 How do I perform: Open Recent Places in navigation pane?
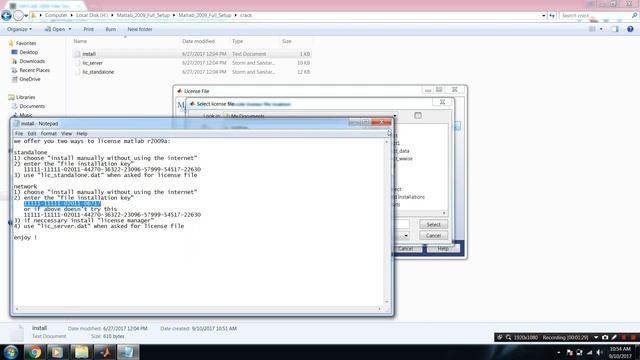[34, 70]
